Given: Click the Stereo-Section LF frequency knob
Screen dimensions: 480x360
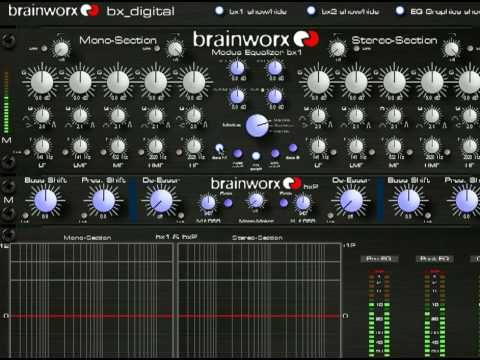Looking at the screenshot, I should coord(318,146).
